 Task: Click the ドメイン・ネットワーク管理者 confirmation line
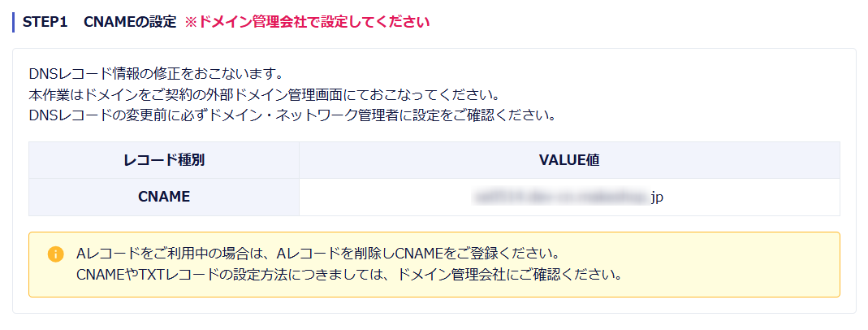pos(291,115)
